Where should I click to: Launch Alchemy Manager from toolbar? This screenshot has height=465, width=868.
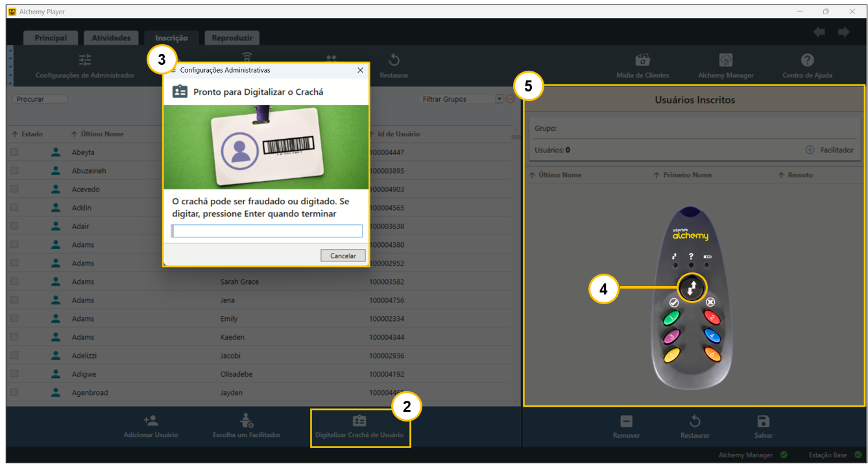click(x=725, y=60)
